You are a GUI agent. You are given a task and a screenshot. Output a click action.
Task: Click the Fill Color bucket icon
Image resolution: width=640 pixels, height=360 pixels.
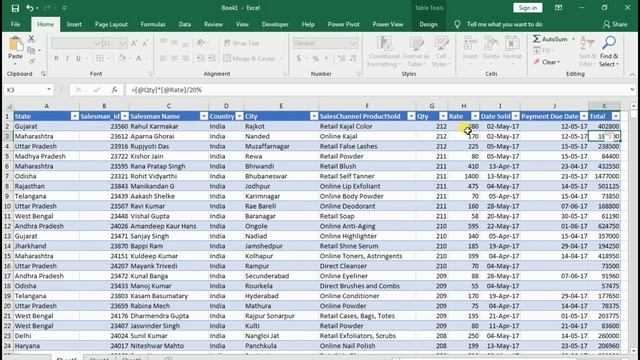122,58
